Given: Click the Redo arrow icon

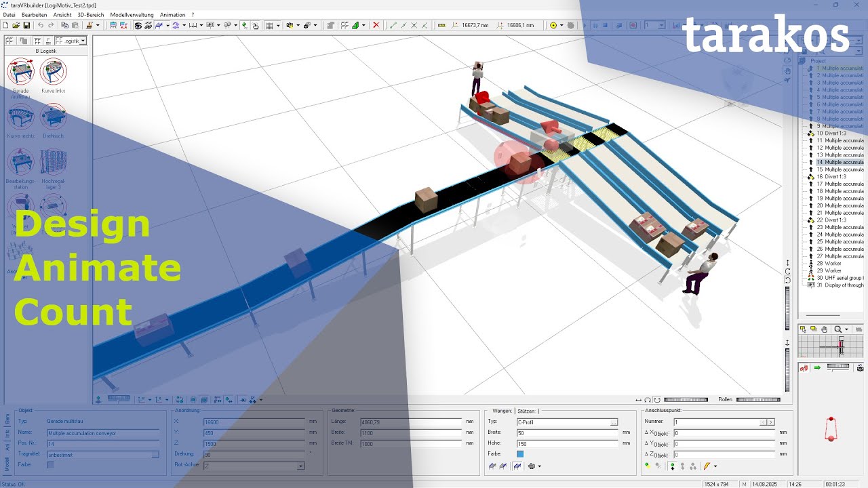Looking at the screenshot, I should 51,25.
